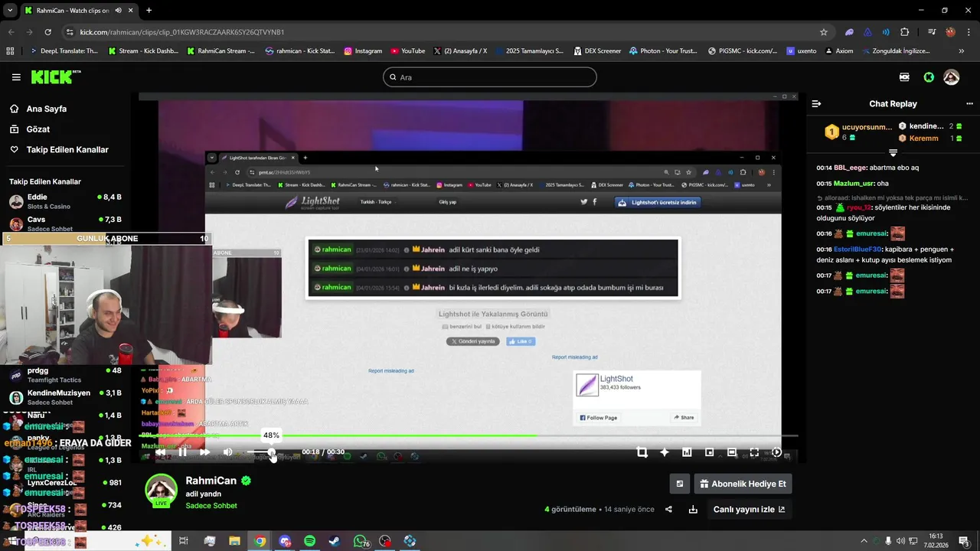Reload the page
Image resolution: width=980 pixels, height=551 pixels.
[47, 32]
